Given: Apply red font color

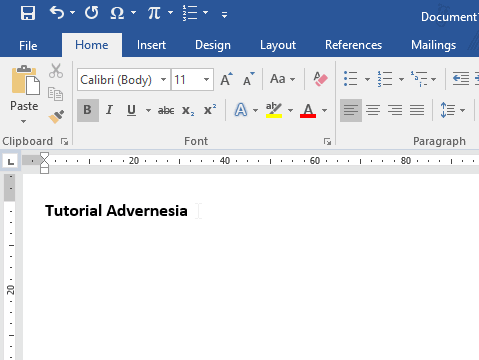Looking at the screenshot, I should pyautogui.click(x=308, y=110).
